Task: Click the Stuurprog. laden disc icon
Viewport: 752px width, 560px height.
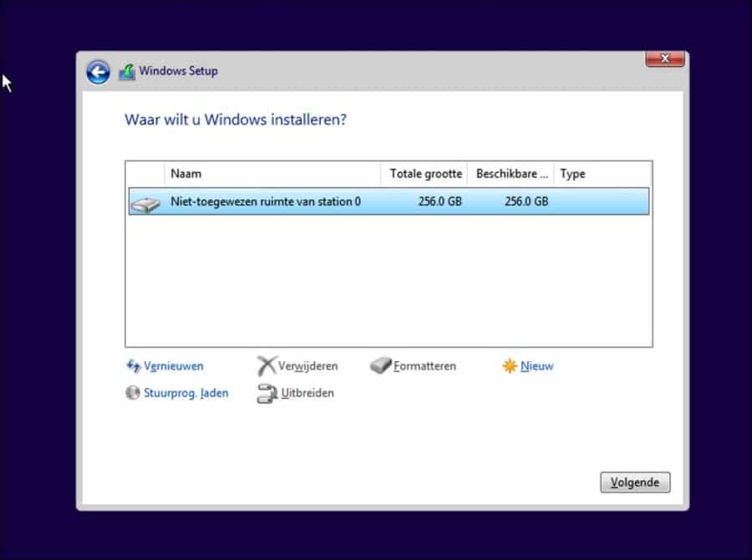Action: (132, 393)
